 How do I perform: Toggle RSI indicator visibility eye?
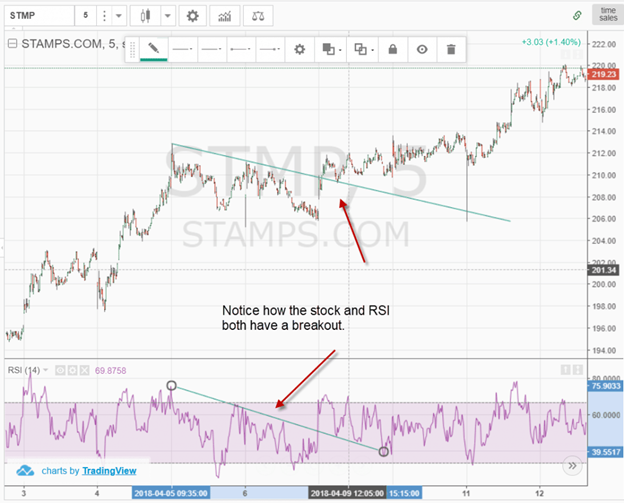pyautogui.click(x=60, y=371)
